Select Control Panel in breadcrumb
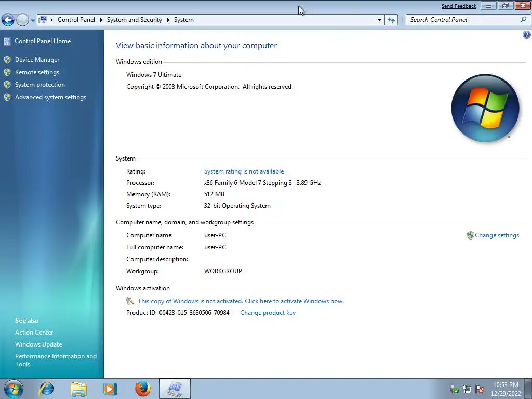The image size is (532, 399). 76,20
